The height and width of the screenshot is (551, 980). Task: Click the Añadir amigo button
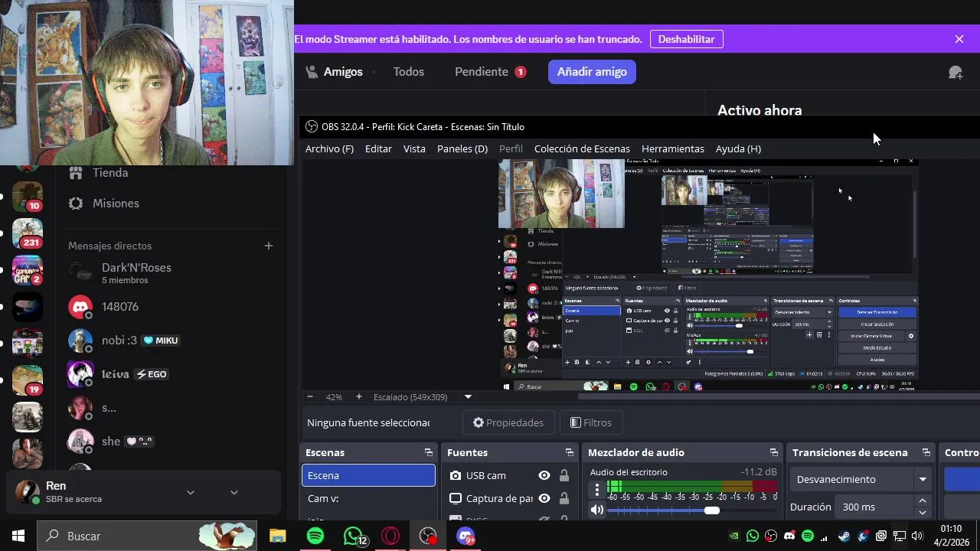coord(592,72)
